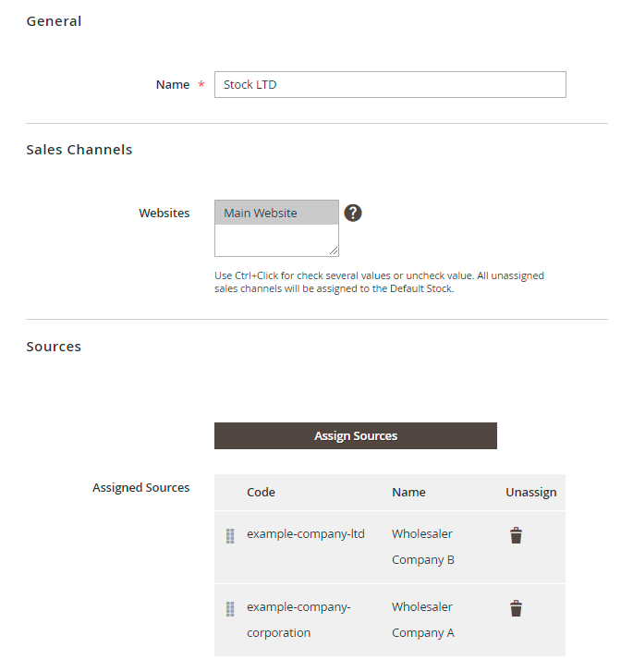Screen dimensions: 633x672
Task: Click the Name column header in sources table
Action: (408, 492)
